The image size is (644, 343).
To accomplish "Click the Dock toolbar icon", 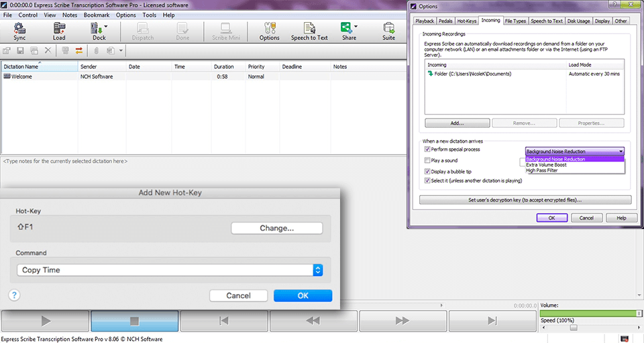I will (x=97, y=31).
